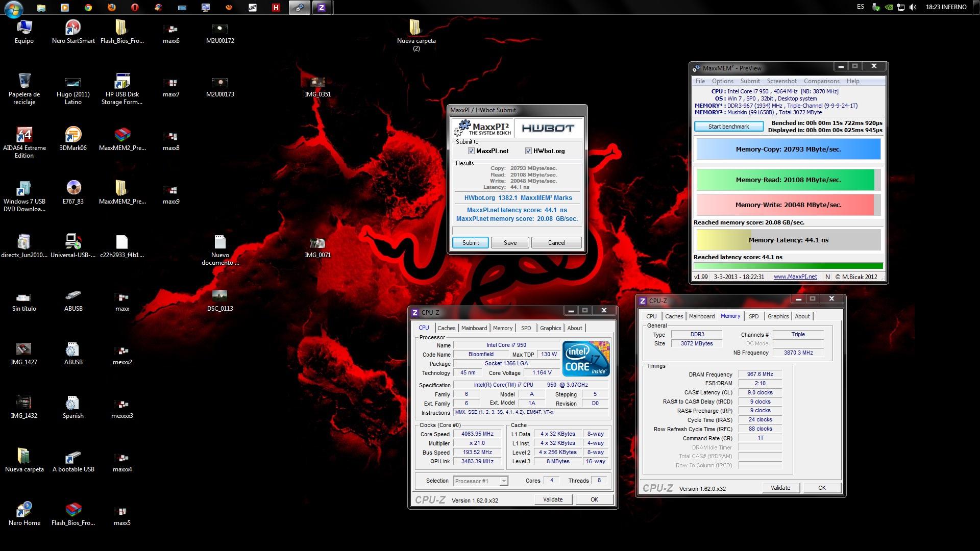Click the volume icon in system tray
The height and width of the screenshot is (551, 980).
(x=913, y=7)
